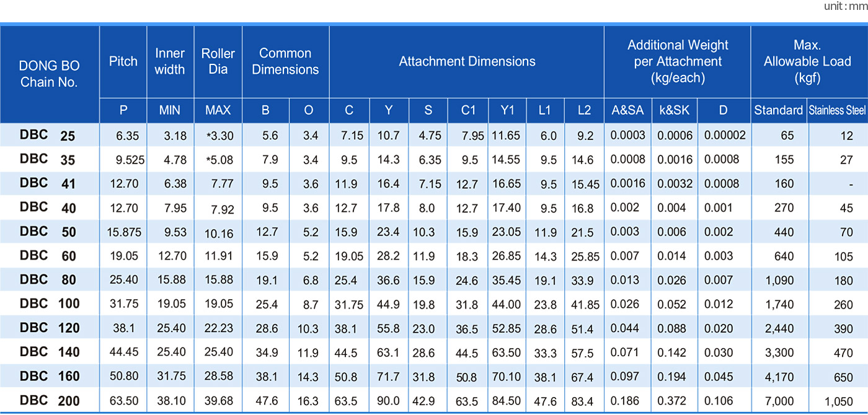
Task: Click the DONG BO Chain No. header
Action: coord(50,74)
